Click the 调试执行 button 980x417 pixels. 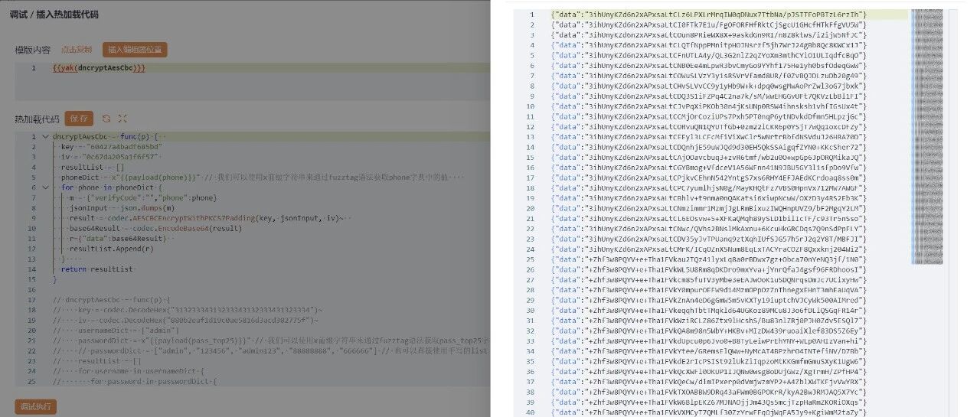(35, 406)
